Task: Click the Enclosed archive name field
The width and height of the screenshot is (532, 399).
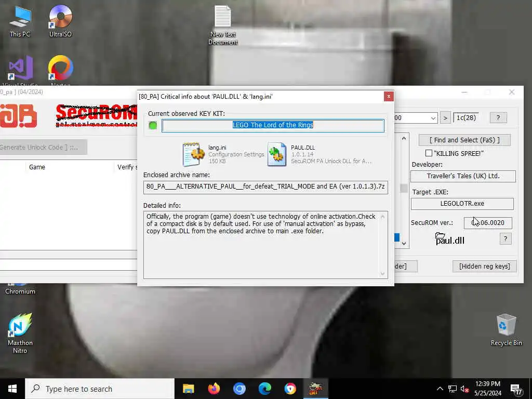Action: coord(265,187)
